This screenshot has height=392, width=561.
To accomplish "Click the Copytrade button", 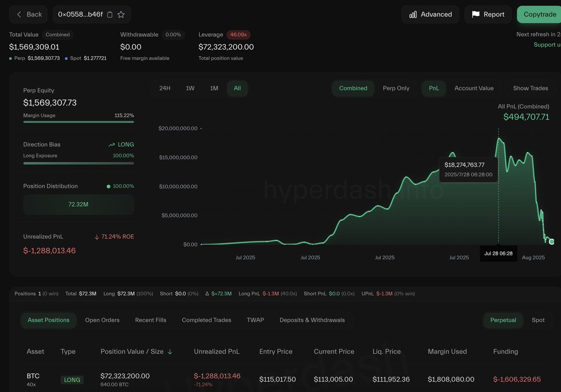I will [x=539, y=14].
